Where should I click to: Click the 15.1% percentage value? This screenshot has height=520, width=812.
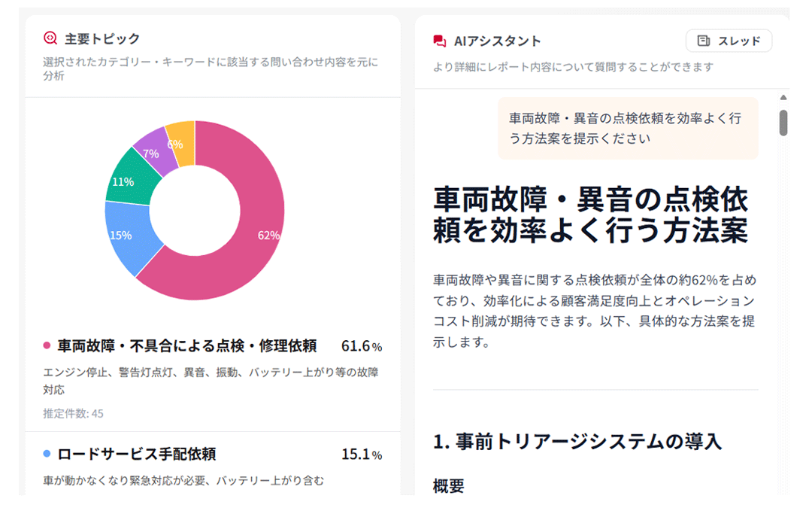[x=362, y=455]
